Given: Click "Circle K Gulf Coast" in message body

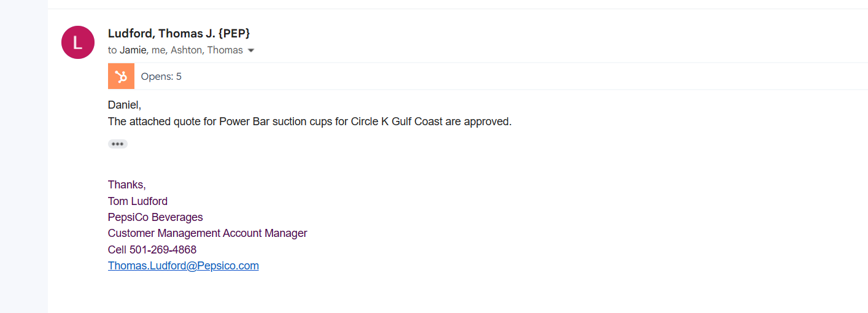Looking at the screenshot, I should (x=397, y=122).
